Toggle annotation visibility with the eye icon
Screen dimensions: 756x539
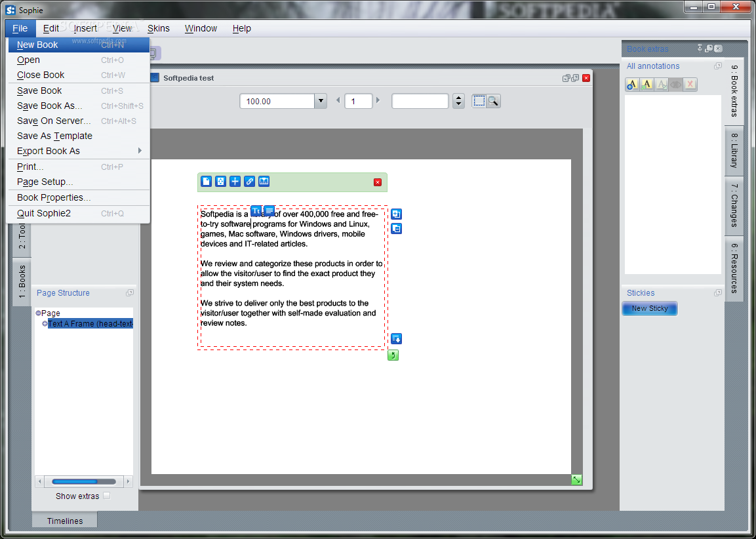click(675, 85)
